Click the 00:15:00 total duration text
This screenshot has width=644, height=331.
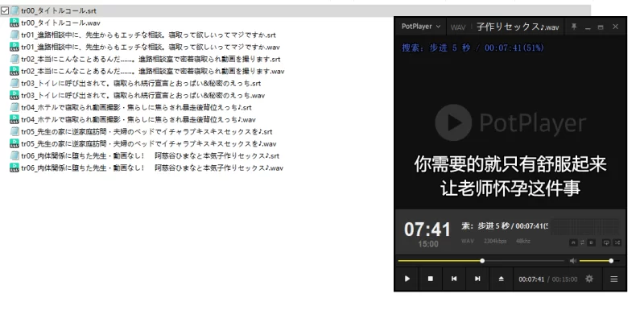pyautogui.click(x=565, y=279)
